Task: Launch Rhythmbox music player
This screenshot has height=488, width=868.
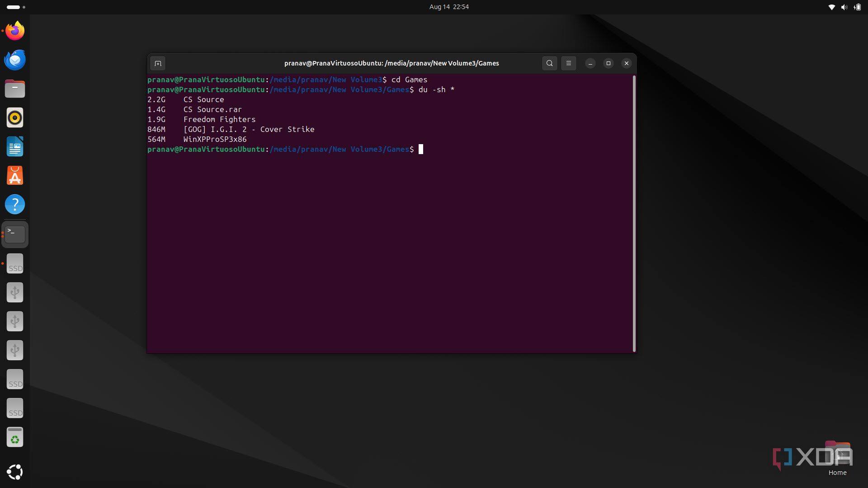Action: [x=15, y=118]
